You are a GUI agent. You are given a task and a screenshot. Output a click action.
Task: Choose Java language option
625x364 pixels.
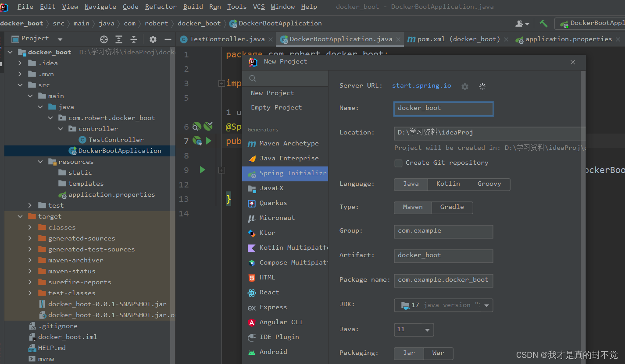pyautogui.click(x=411, y=184)
